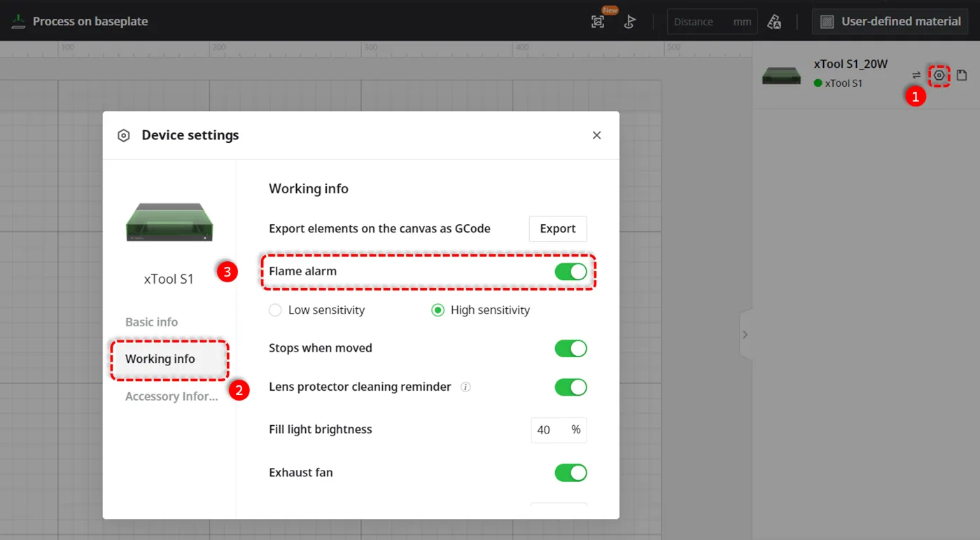Switch to Accessory Information tab

pyautogui.click(x=171, y=396)
